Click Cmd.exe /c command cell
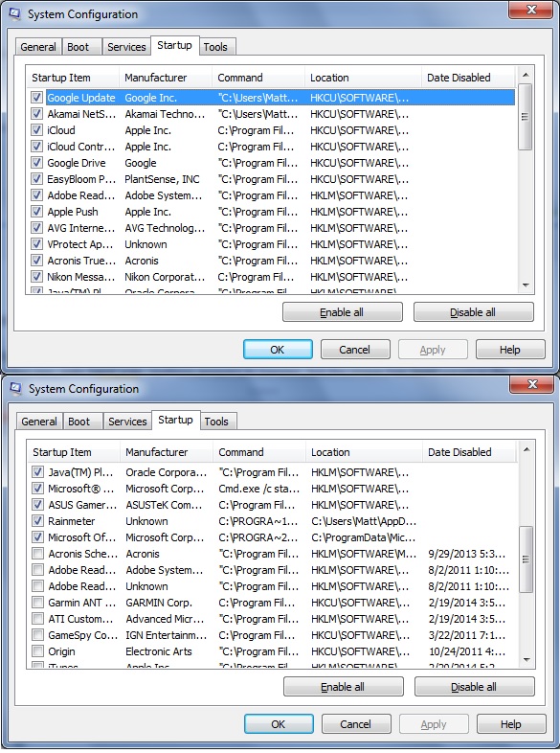This screenshot has height=753, width=560. [x=258, y=489]
